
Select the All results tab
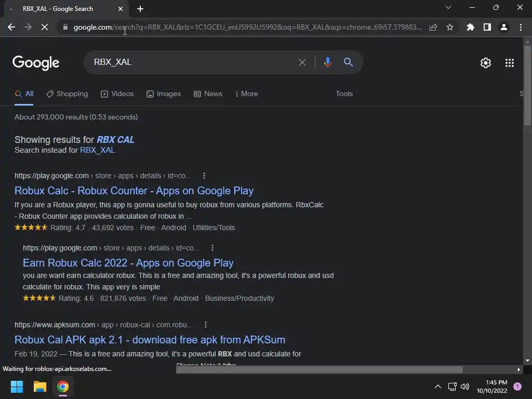(x=24, y=94)
